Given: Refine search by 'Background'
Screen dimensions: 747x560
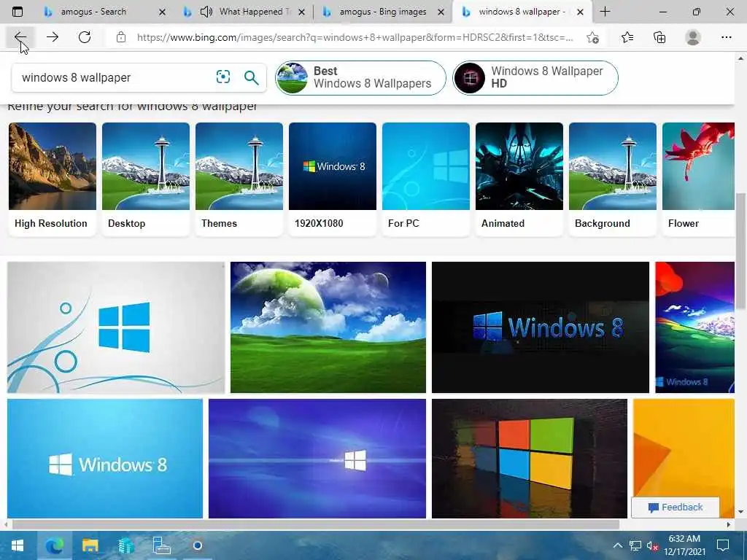Looking at the screenshot, I should (x=613, y=179).
